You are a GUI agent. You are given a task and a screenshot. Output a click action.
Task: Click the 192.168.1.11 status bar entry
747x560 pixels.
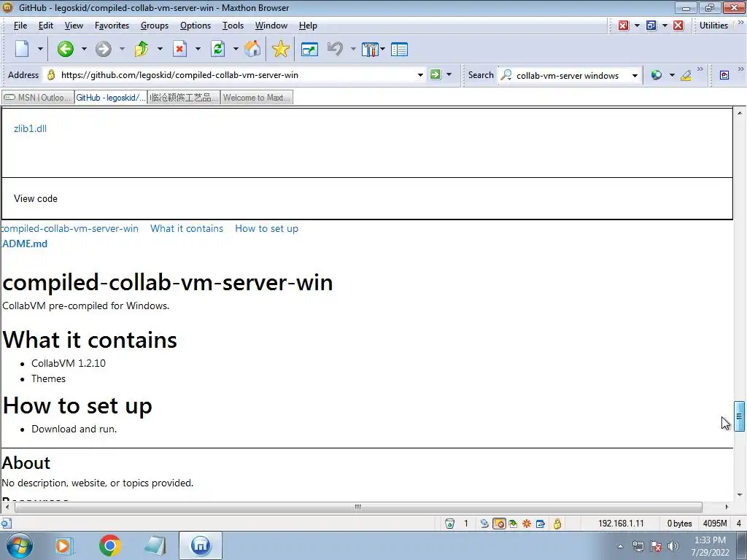click(x=621, y=524)
